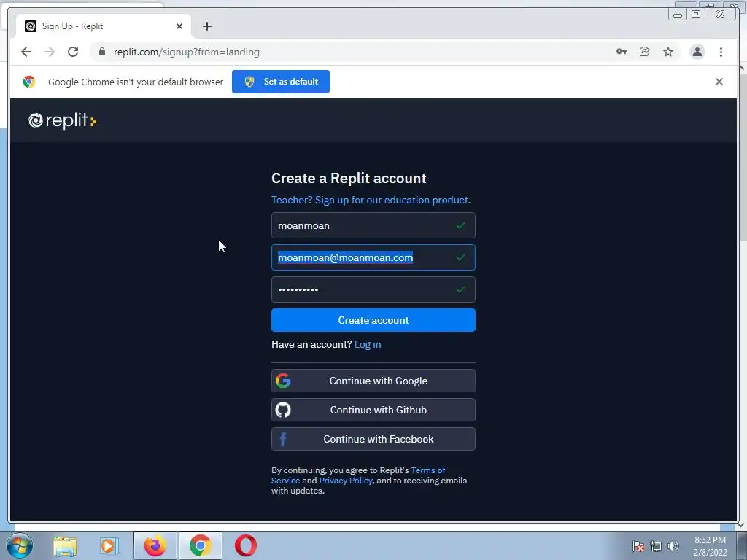
Task: Open the Terms of Service link
Action: [427, 470]
